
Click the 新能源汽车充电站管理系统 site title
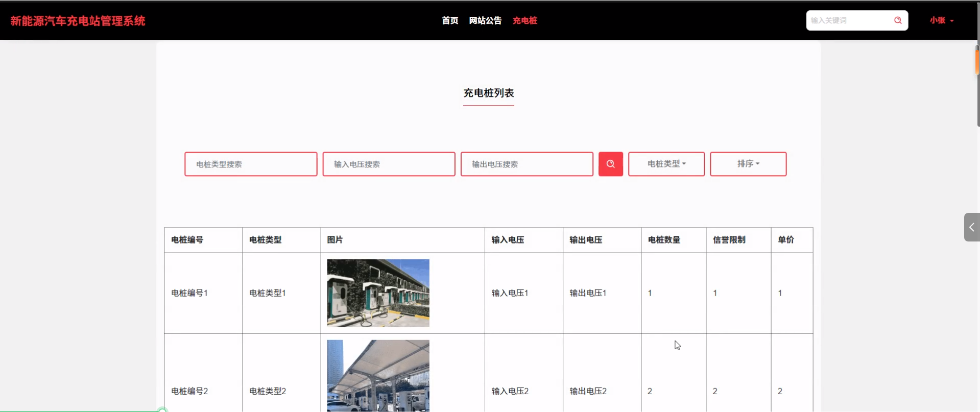pyautogui.click(x=78, y=21)
